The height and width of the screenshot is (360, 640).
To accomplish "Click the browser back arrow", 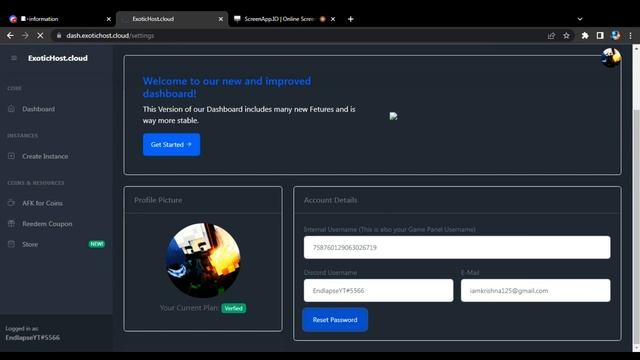I will coord(10,36).
